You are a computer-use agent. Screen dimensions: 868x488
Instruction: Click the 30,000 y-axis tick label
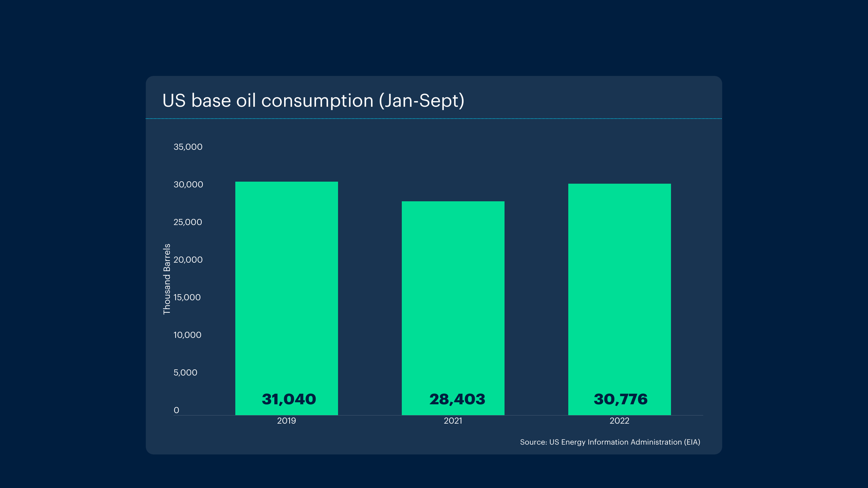188,184
